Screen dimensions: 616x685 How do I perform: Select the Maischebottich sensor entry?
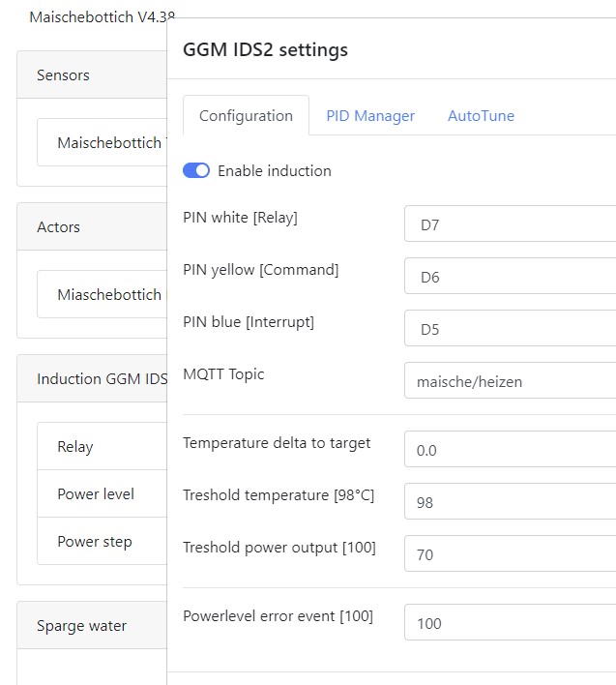coord(108,143)
